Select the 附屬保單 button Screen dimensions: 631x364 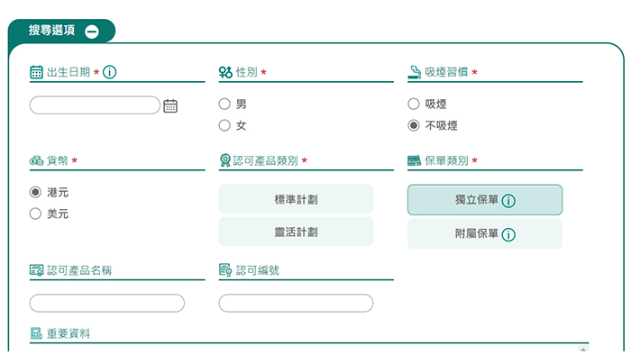point(485,233)
